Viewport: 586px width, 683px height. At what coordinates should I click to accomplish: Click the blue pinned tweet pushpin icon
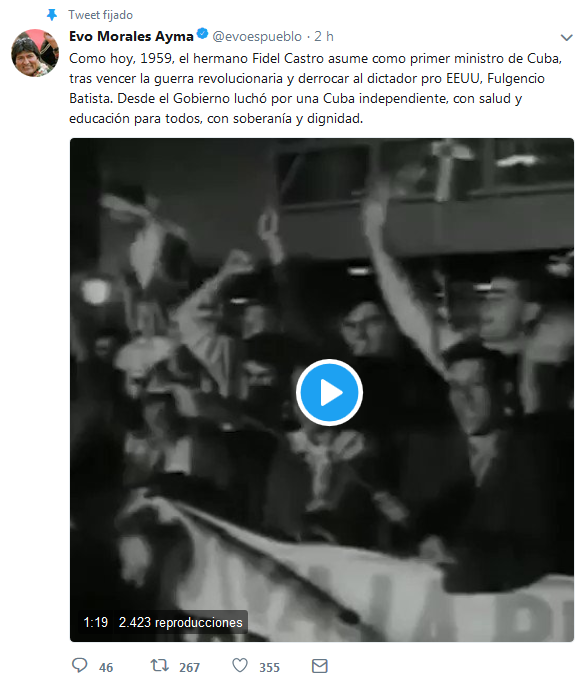coord(52,15)
